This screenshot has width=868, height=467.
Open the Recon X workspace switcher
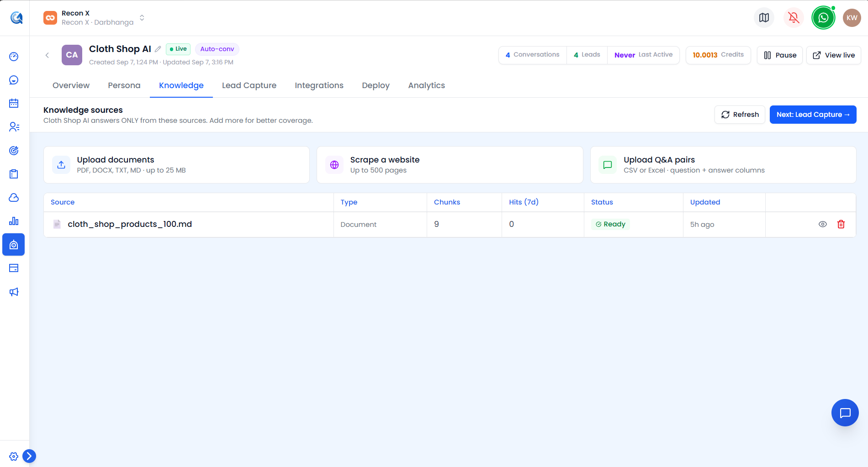coord(94,18)
